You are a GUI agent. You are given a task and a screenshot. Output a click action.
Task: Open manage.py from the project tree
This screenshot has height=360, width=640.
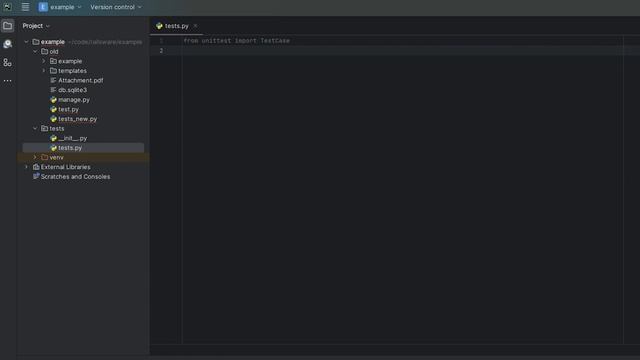coord(73,100)
